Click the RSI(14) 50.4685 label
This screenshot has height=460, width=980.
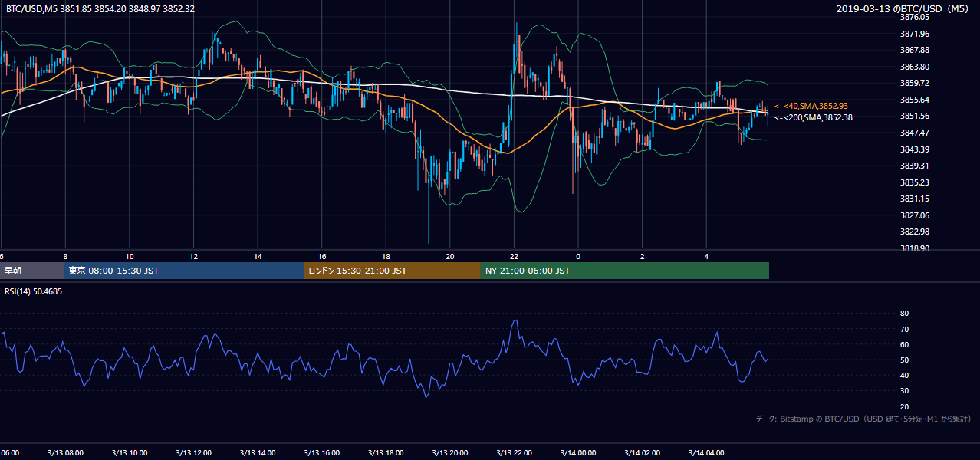tap(34, 291)
